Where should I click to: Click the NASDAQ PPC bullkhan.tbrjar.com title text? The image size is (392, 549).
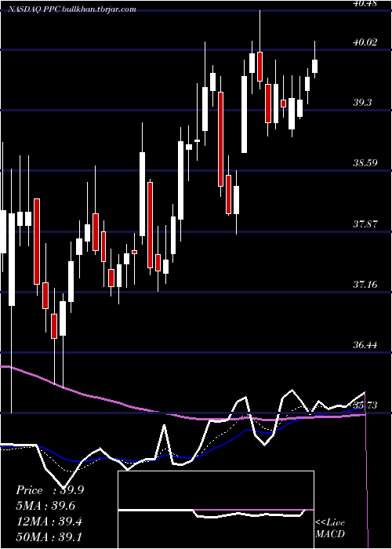tap(72, 9)
